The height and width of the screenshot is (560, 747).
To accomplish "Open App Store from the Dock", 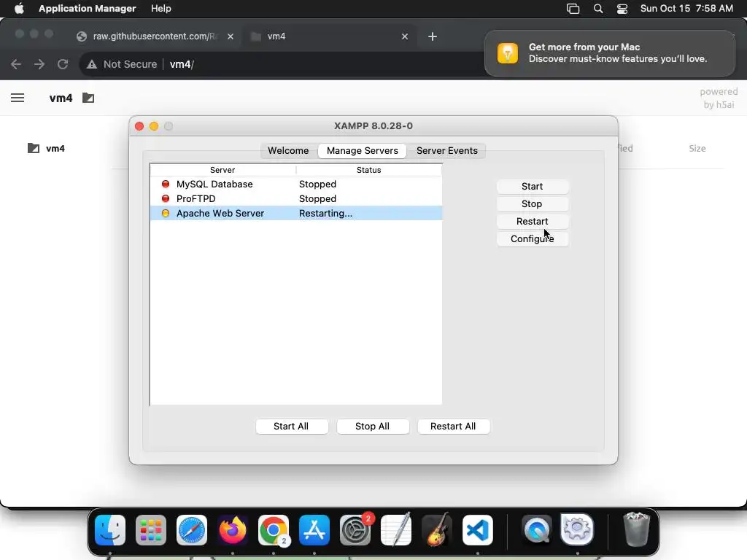I will pyautogui.click(x=314, y=529).
